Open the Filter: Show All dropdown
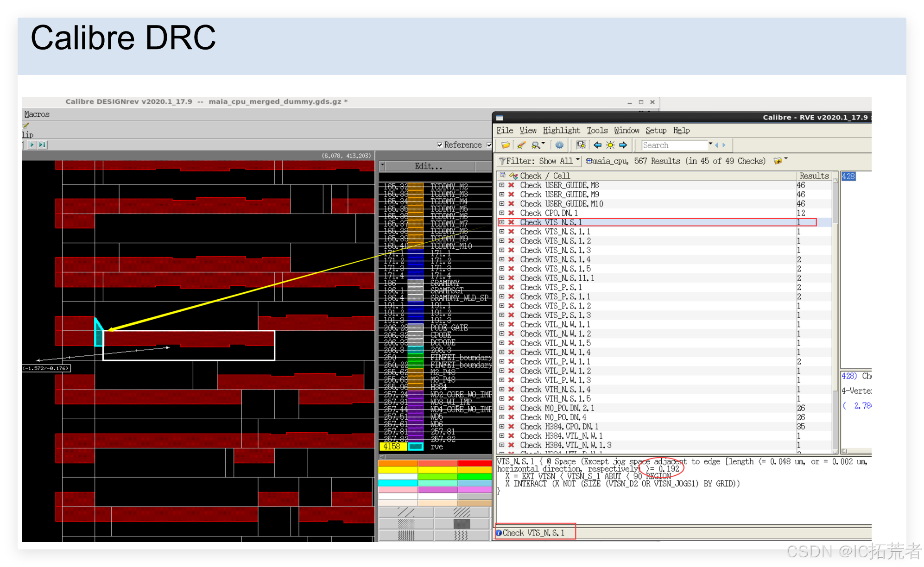 coord(540,161)
